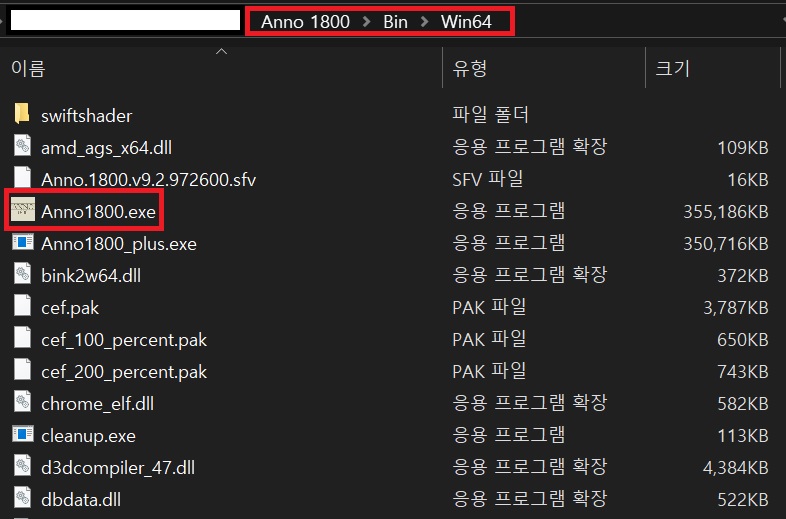
Task: Expand the chevron after Bin breadcrumb
Action: pos(425,22)
